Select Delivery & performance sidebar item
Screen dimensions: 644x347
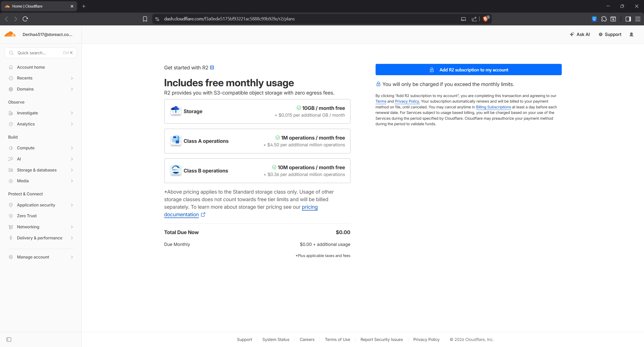tap(41, 238)
